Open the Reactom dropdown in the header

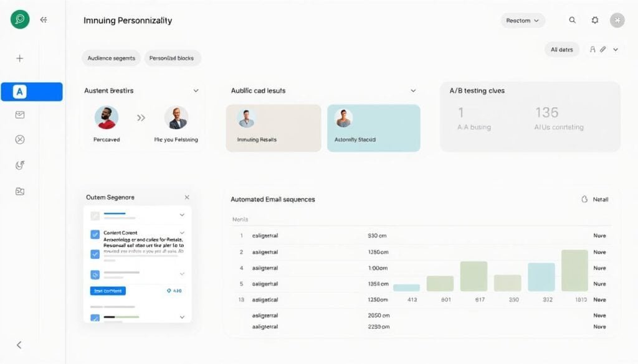click(x=523, y=21)
